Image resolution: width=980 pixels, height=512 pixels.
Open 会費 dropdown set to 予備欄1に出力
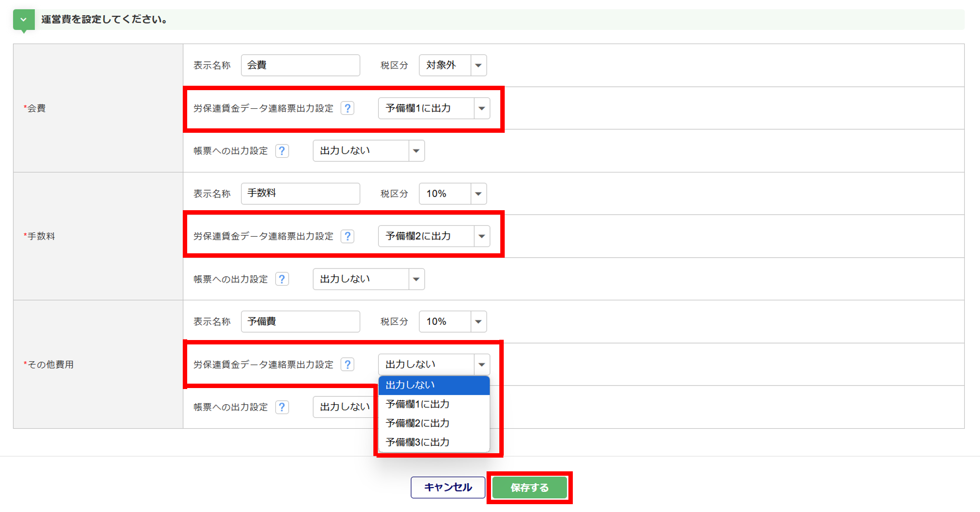[x=434, y=108]
